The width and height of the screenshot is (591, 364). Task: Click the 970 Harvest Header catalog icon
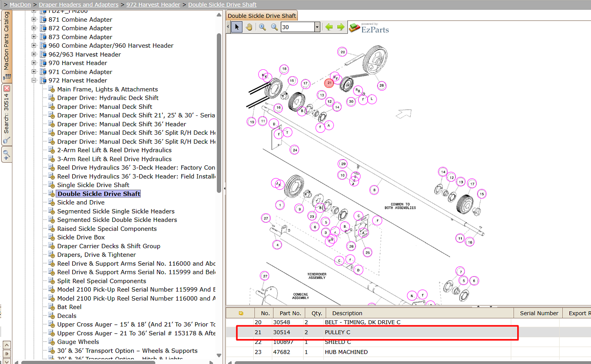[43, 63]
